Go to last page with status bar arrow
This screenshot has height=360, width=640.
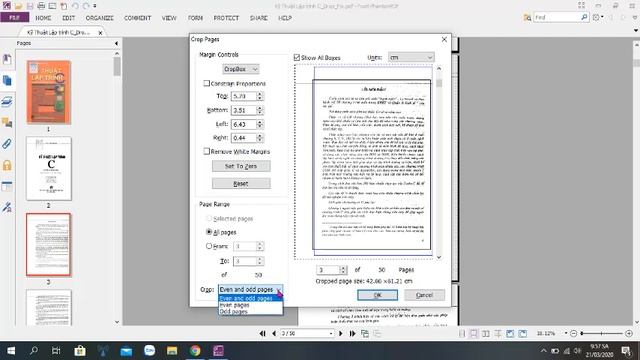pos(352,333)
